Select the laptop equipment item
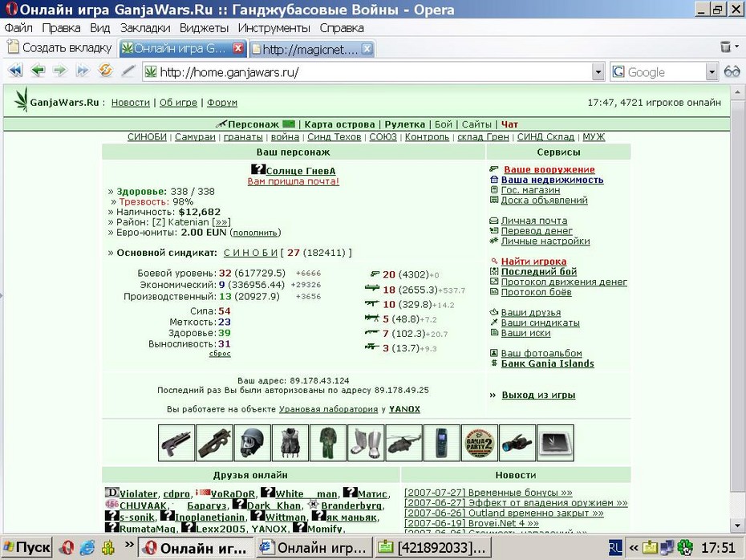Image resolution: width=746 pixels, height=560 pixels. point(555,443)
